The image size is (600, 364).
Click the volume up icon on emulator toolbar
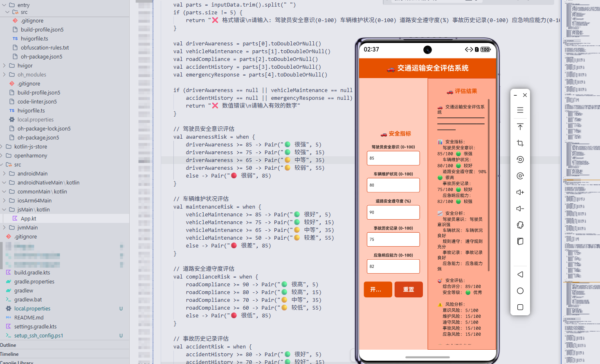(520, 192)
